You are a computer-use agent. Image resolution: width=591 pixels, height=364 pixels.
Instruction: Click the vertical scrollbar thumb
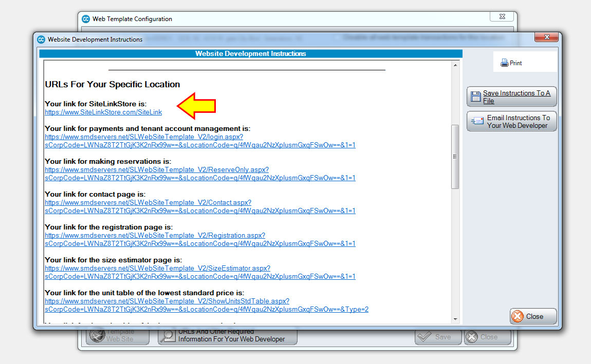coord(455,157)
